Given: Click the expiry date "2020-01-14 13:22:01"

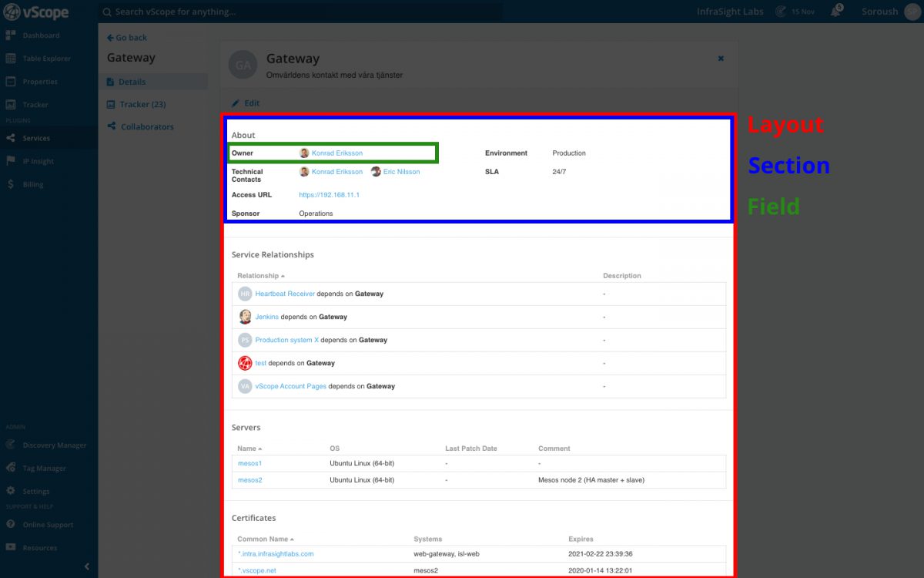Looking at the screenshot, I should point(600,571).
